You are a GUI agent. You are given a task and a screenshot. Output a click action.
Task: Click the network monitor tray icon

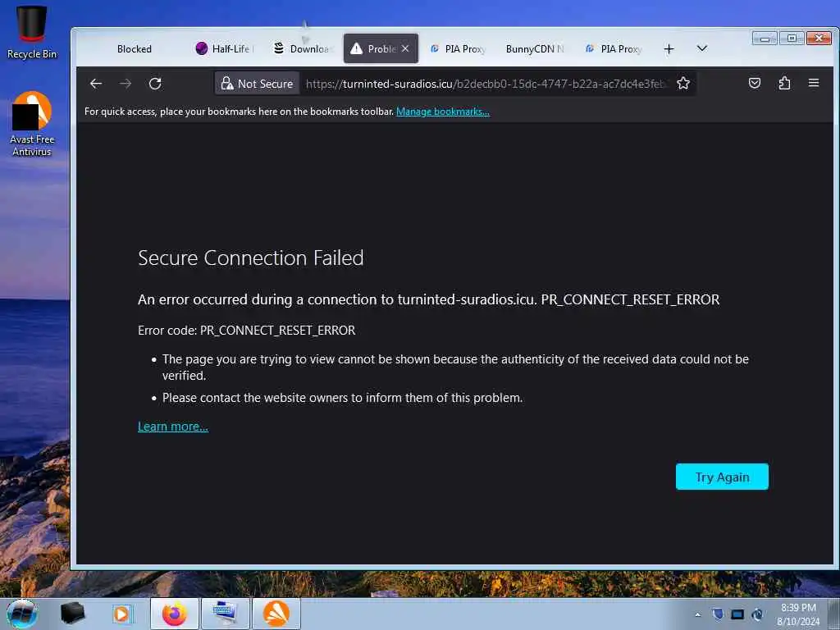(x=737, y=614)
